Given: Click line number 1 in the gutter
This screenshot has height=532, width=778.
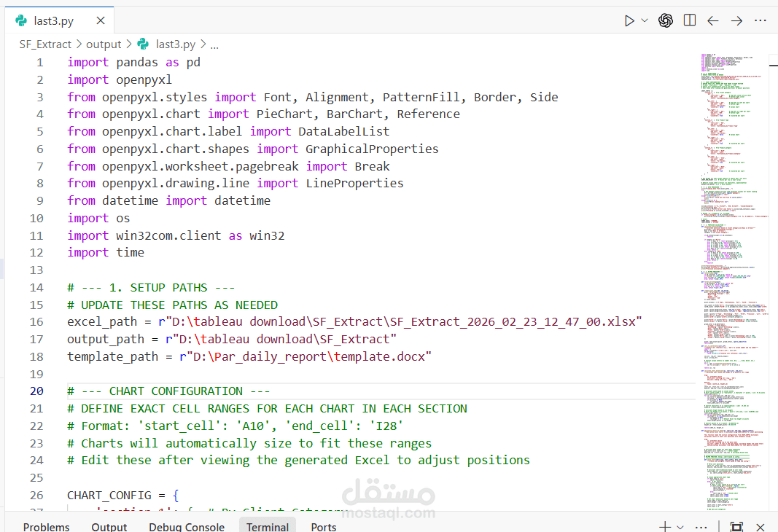Looking at the screenshot, I should click(39, 63).
